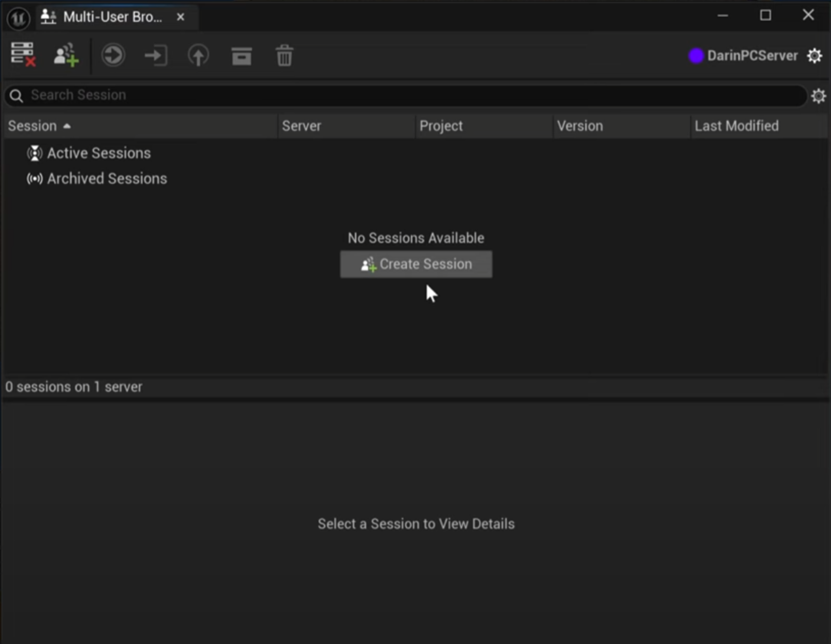831x644 pixels.
Task: Click the create new session toolbar icon
Action: point(66,55)
